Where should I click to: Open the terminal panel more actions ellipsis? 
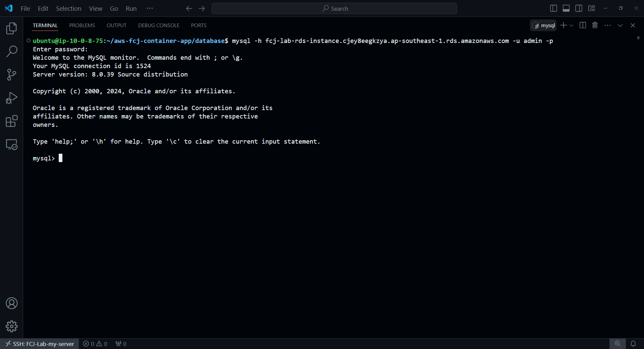click(607, 25)
